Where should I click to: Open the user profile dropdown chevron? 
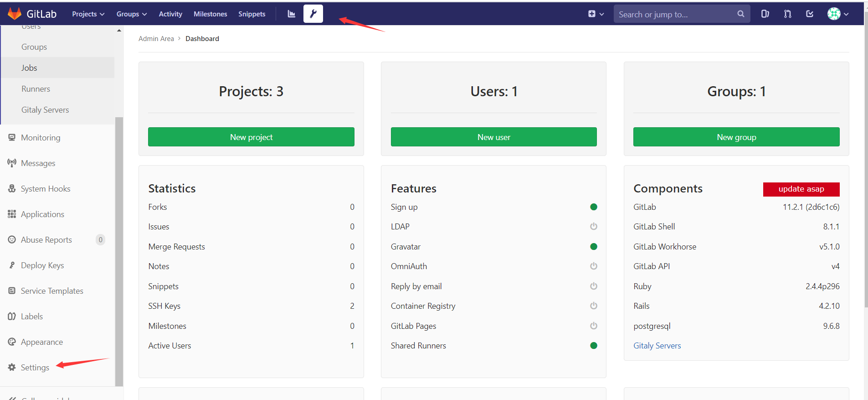coord(846,14)
